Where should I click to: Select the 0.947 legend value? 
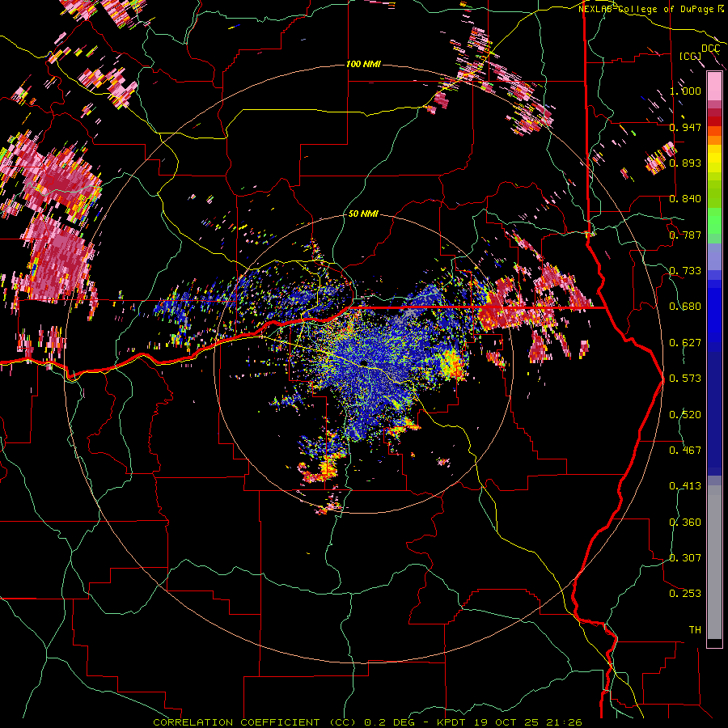point(685,127)
